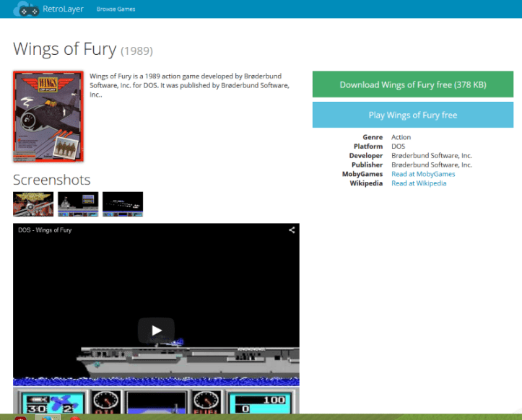Open the Read at MobyGames link
Image resolution: width=522 pixels, height=420 pixels.
point(423,174)
